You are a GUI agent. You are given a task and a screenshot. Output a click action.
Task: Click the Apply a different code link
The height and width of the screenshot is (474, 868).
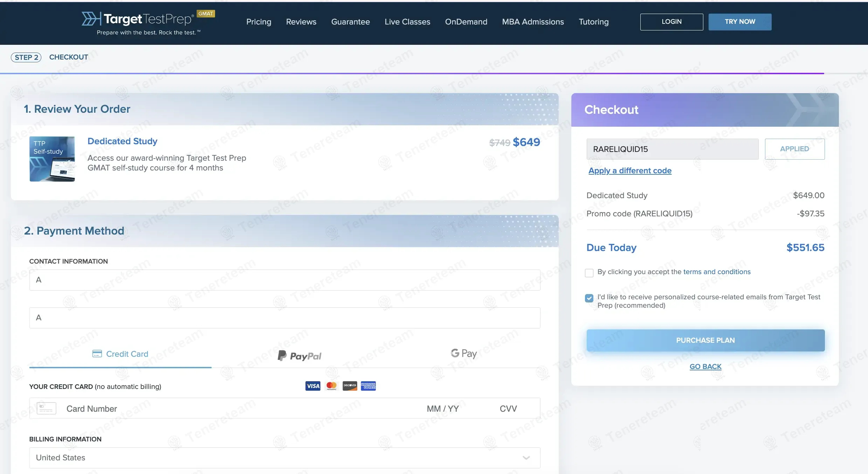tap(630, 171)
